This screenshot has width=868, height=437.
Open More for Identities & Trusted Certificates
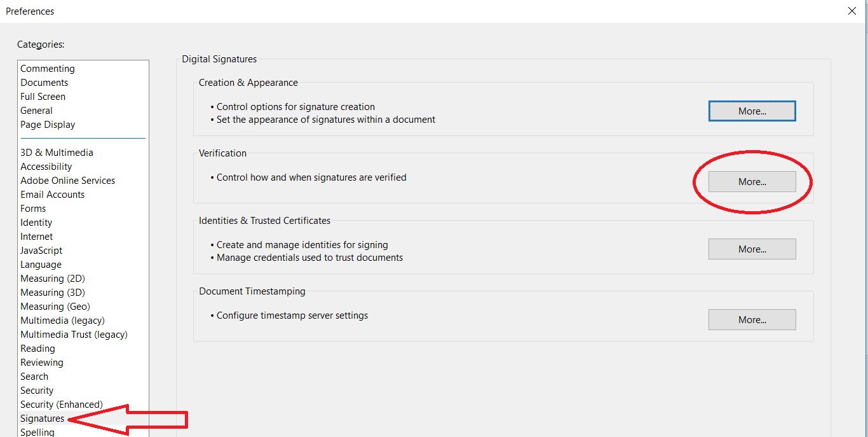coord(752,249)
